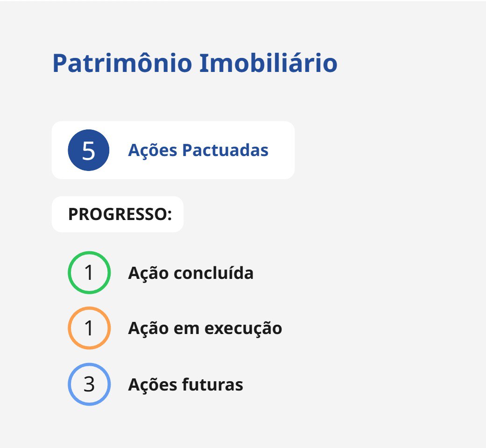Select the Ação concluída text
Screen dimensions: 486x448
pos(190,273)
